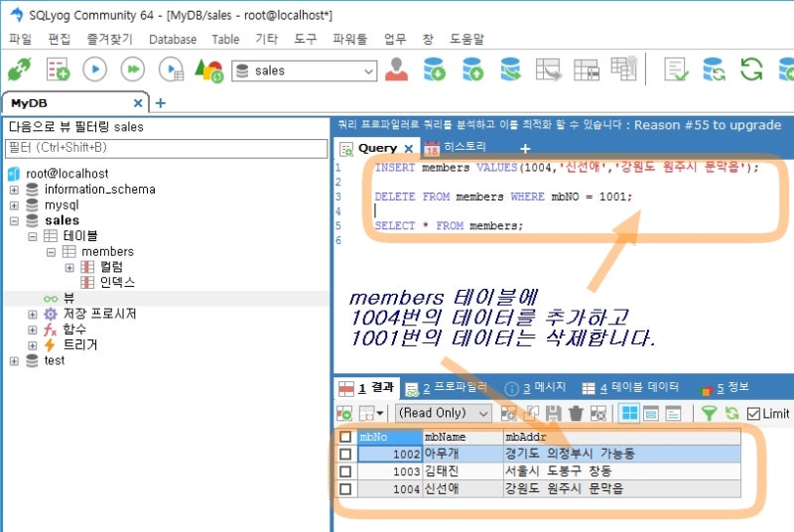Open the schema designer icon
This screenshot has height=532, width=794.
click(x=549, y=69)
